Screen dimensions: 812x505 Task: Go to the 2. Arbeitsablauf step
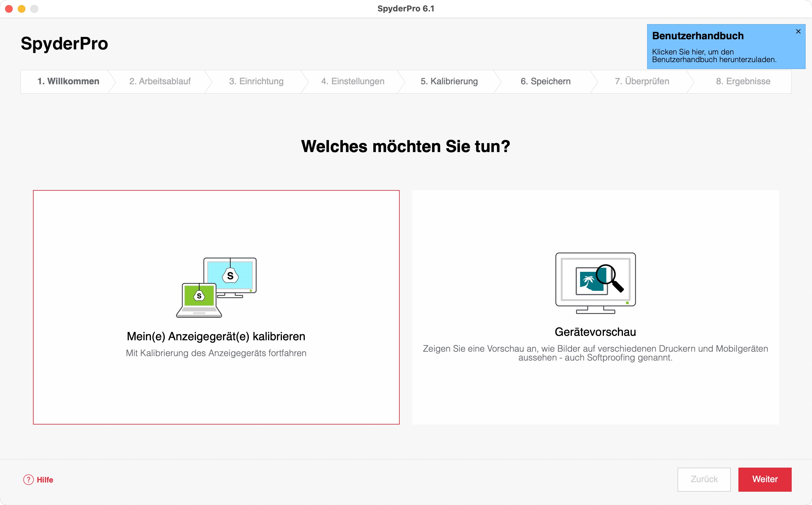(160, 81)
